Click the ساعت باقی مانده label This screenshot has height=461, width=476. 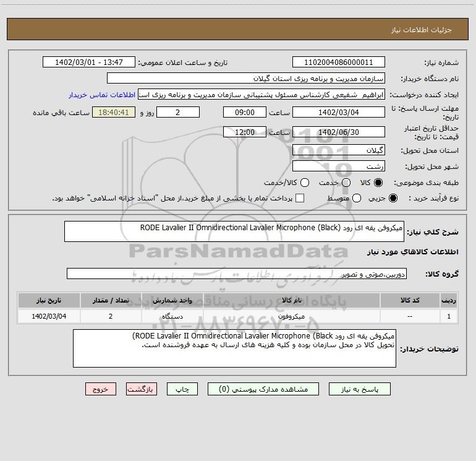[61, 113]
